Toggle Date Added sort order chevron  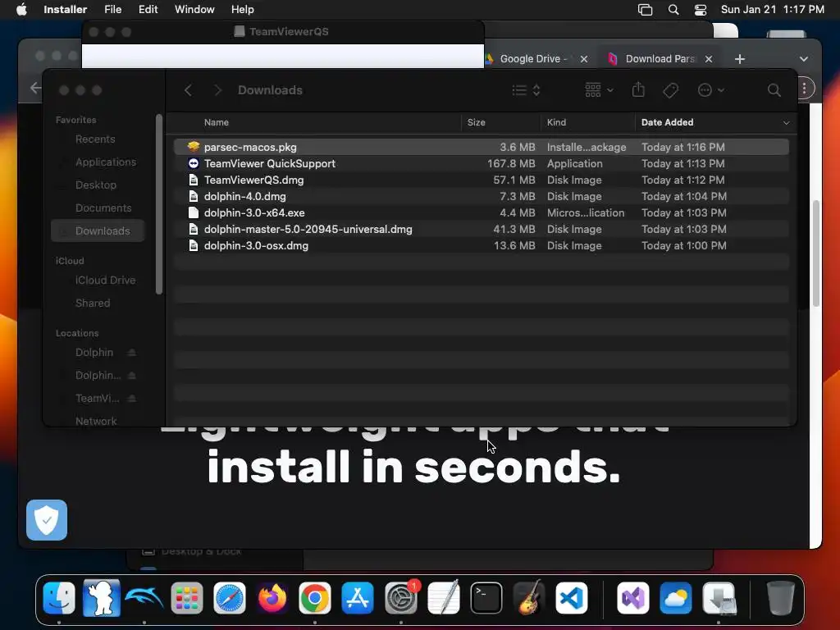(786, 123)
